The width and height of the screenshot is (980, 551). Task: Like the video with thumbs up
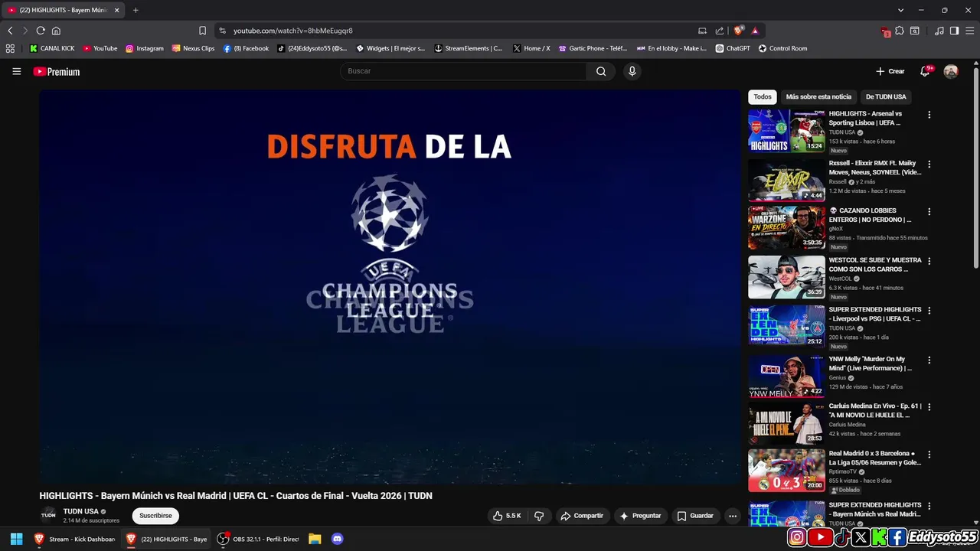506,516
